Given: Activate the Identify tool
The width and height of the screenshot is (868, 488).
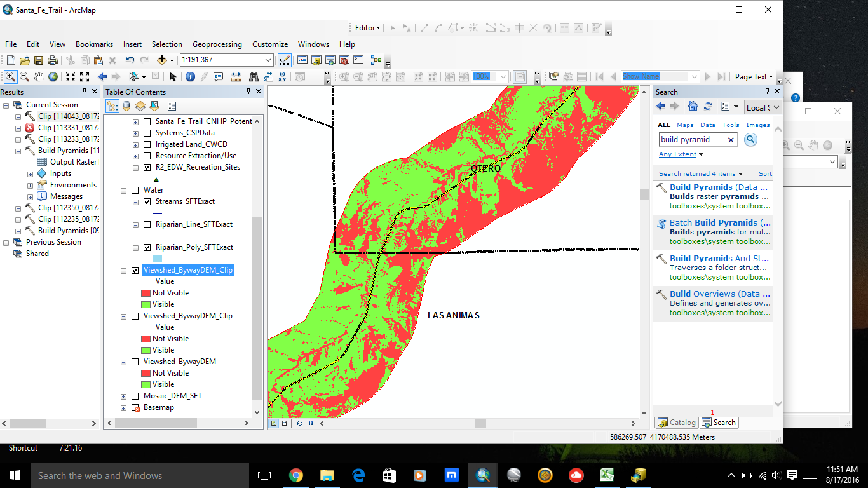Looking at the screenshot, I should click(190, 77).
